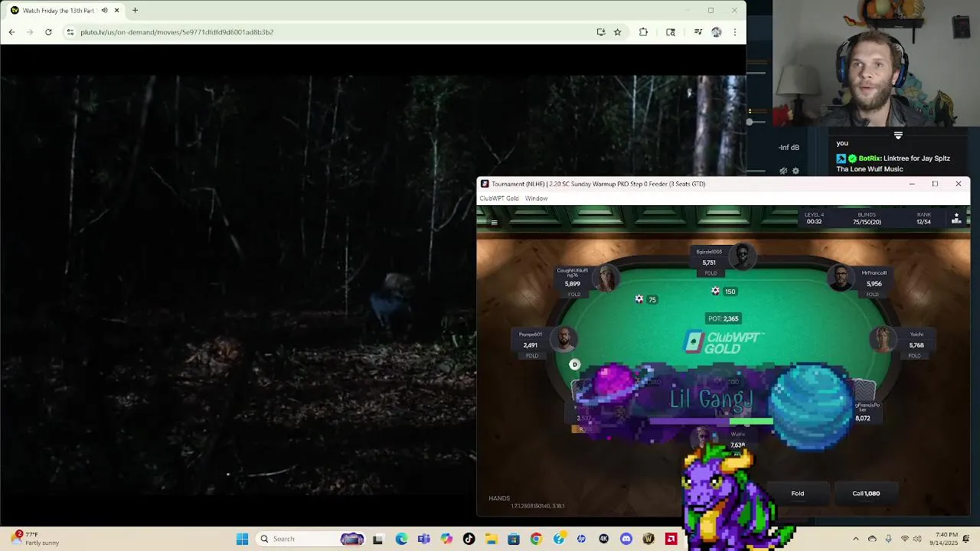This screenshot has height=551, width=980.
Task: Open Copilot from the taskbar
Action: point(446,539)
